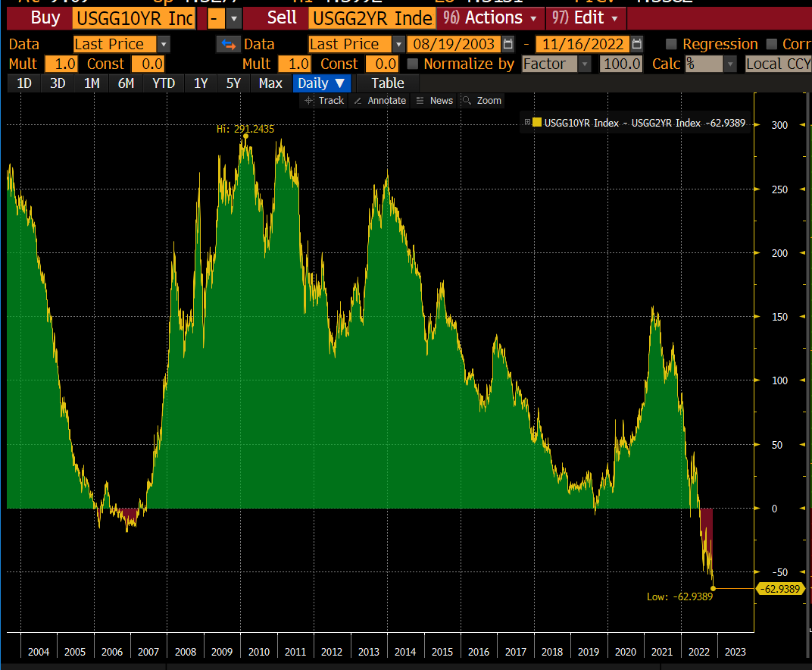Open the Calc percentage dropdown
Viewport: 812px width, 670px height.
pyautogui.click(x=729, y=64)
